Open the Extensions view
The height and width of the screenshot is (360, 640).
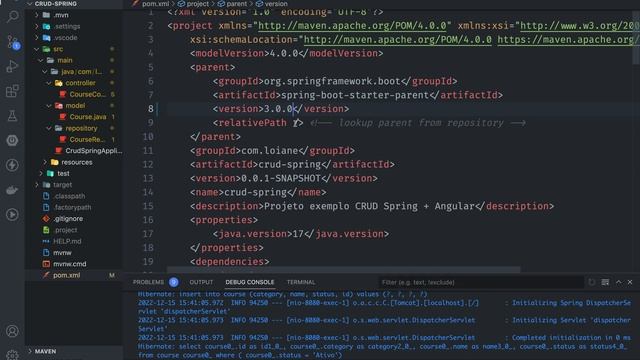tap(12, 91)
